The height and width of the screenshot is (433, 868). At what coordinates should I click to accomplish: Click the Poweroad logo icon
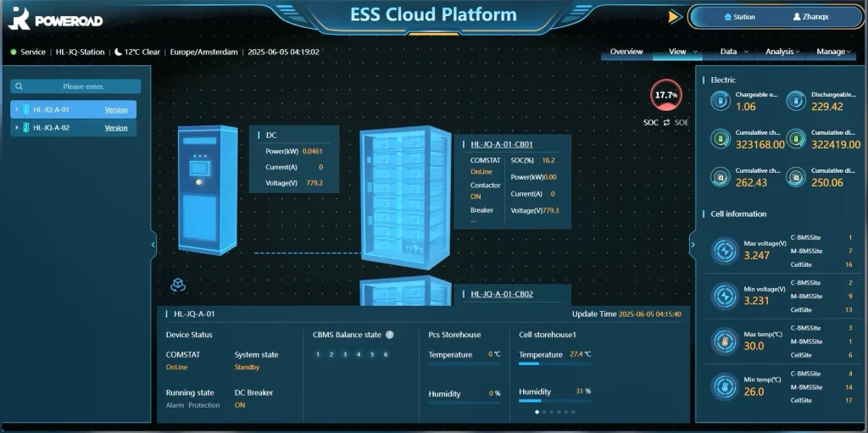pos(19,18)
